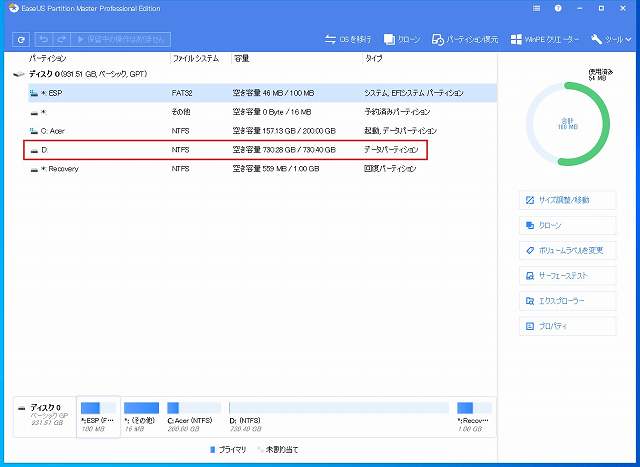
Task: Click the 未割り当て legend swatch
Action: tap(260, 449)
